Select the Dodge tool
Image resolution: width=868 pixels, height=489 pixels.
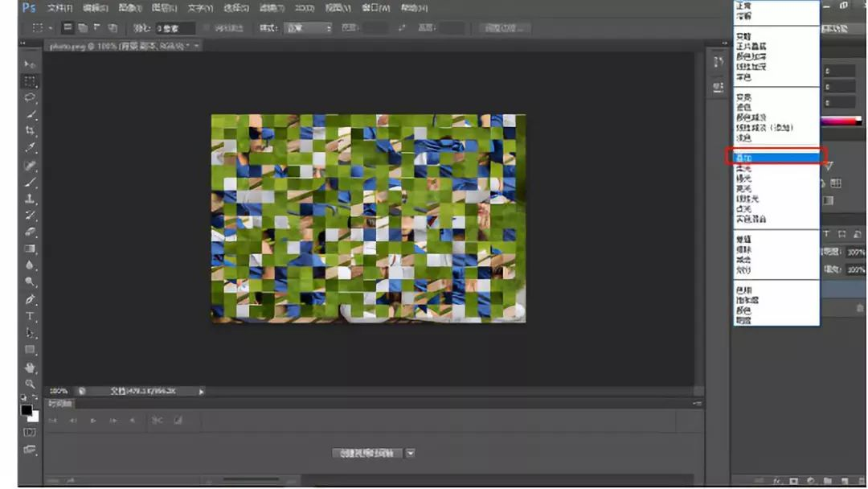coord(30,281)
